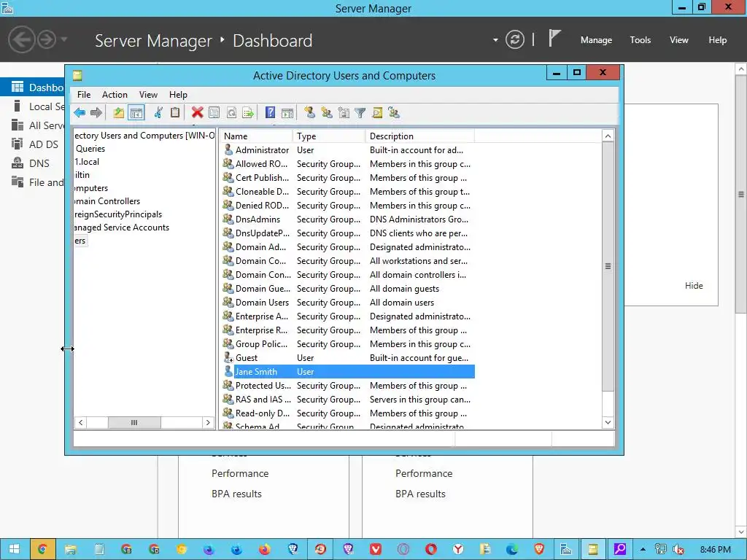Select the Jane Smith user row

348,371
